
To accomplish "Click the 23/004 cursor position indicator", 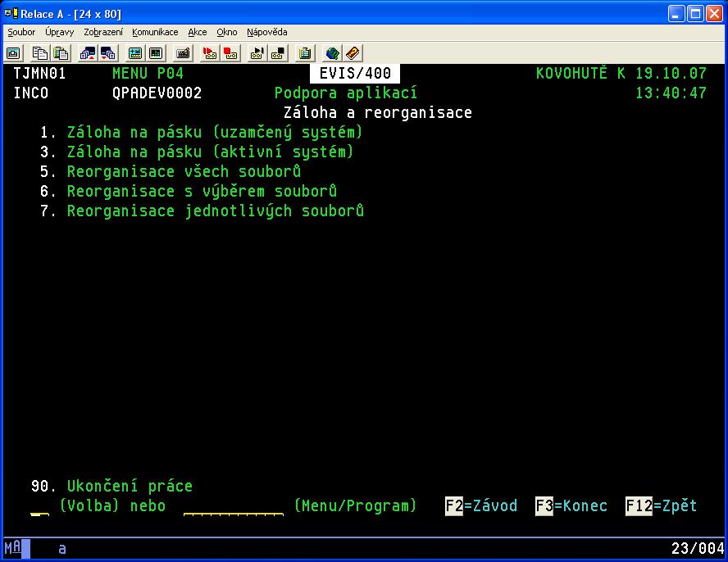I will point(698,549).
